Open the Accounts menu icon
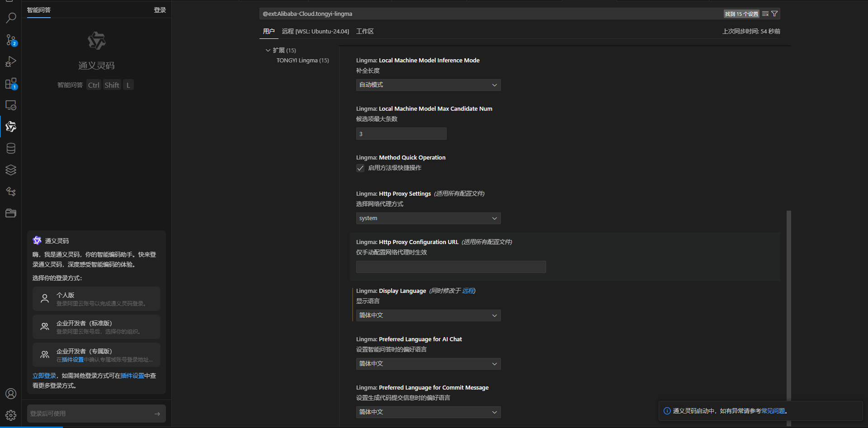The height and width of the screenshot is (428, 868). tap(11, 394)
